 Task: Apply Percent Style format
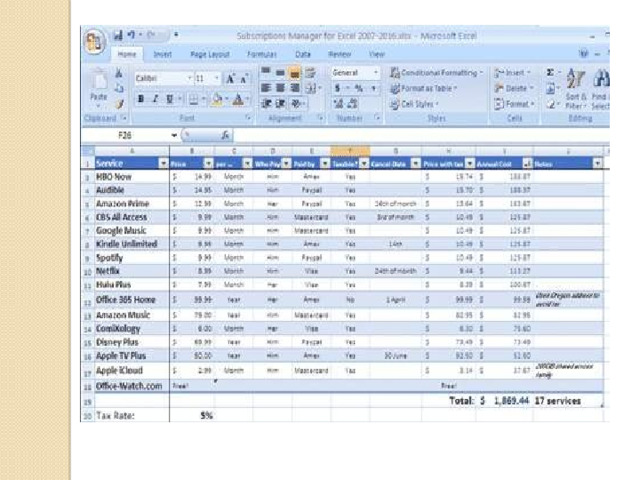359,88
